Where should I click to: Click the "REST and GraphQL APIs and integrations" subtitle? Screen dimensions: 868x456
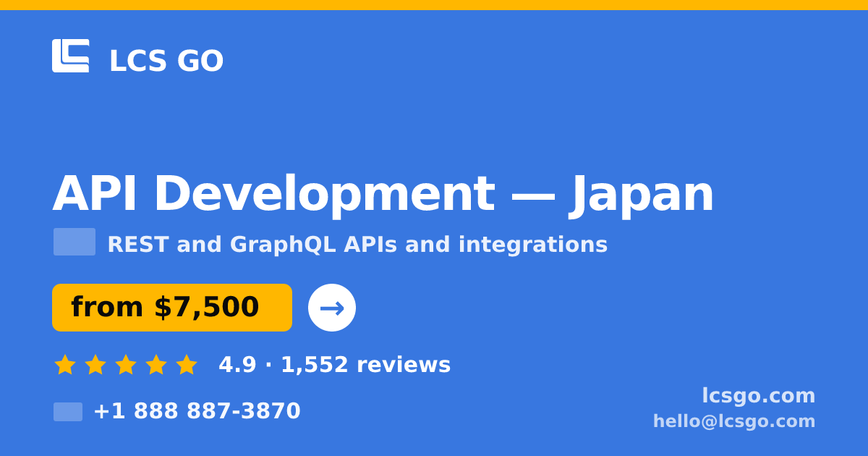click(x=357, y=245)
